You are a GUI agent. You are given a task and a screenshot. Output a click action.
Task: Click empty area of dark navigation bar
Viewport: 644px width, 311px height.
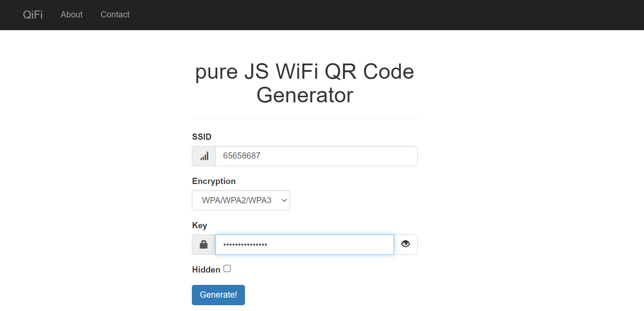point(363,15)
